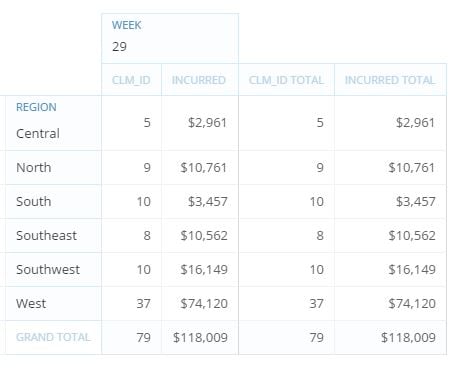The image size is (465, 370).
Task: Select the Southeast region row label
Action: 46,236
